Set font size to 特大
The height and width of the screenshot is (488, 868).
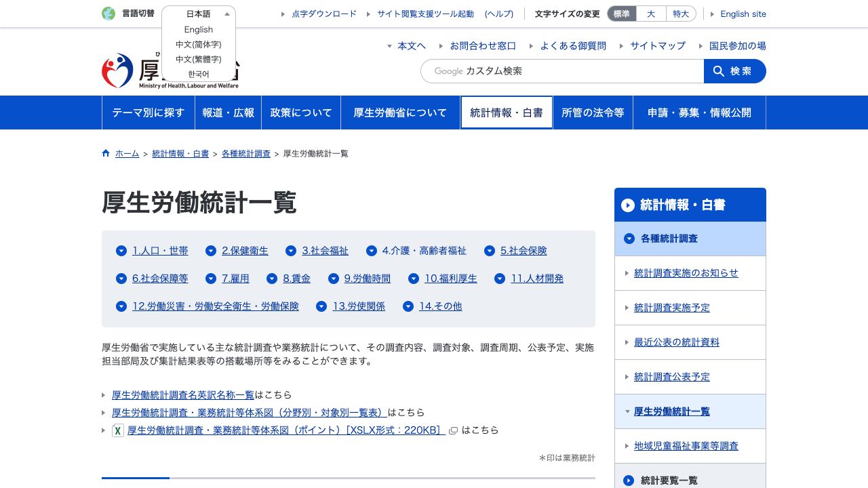tap(680, 14)
